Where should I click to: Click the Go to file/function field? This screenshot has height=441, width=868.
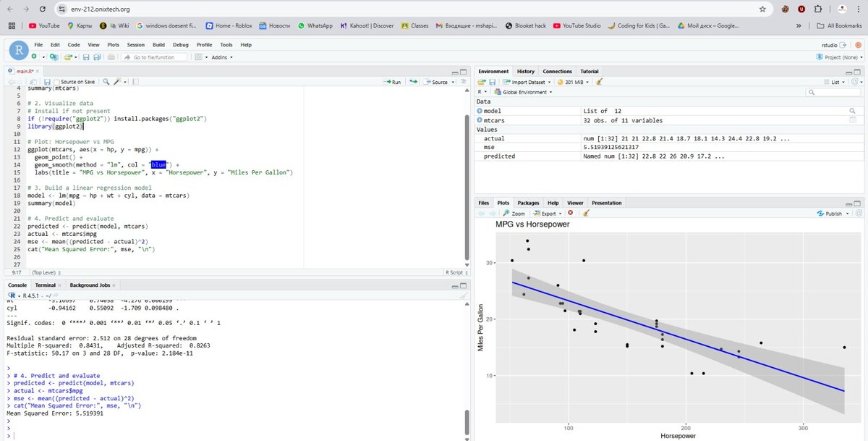point(153,57)
